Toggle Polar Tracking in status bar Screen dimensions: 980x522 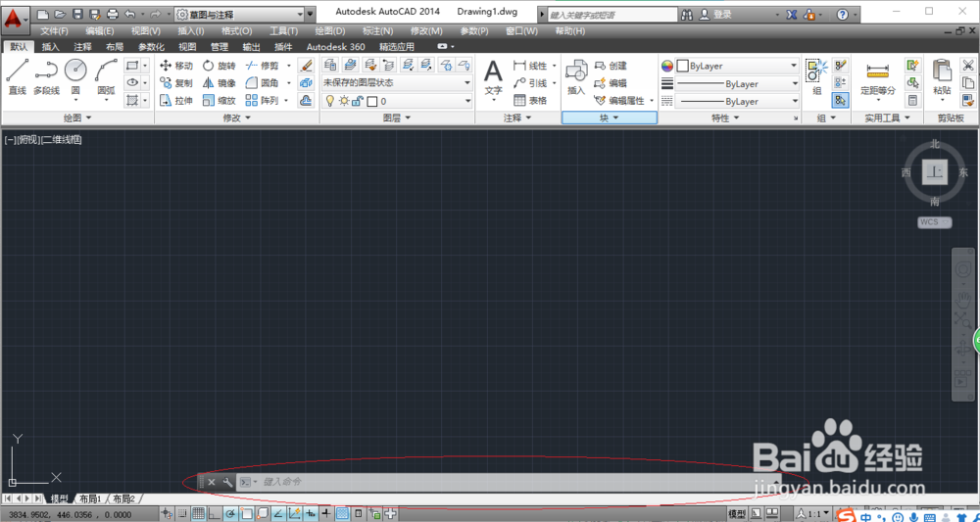230,514
